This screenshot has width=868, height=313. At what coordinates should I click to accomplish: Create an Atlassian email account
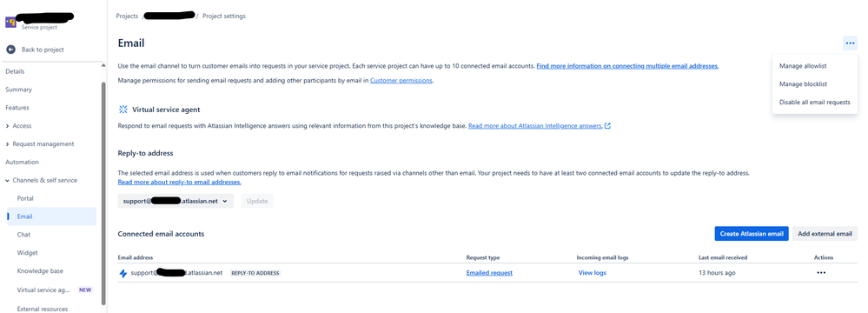tap(752, 234)
